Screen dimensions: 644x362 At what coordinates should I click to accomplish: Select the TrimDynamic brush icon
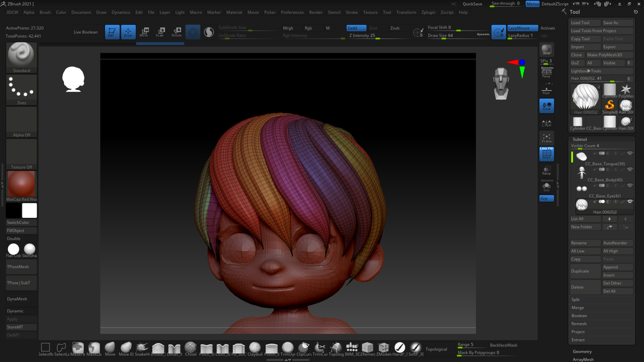pyautogui.click(x=288, y=349)
